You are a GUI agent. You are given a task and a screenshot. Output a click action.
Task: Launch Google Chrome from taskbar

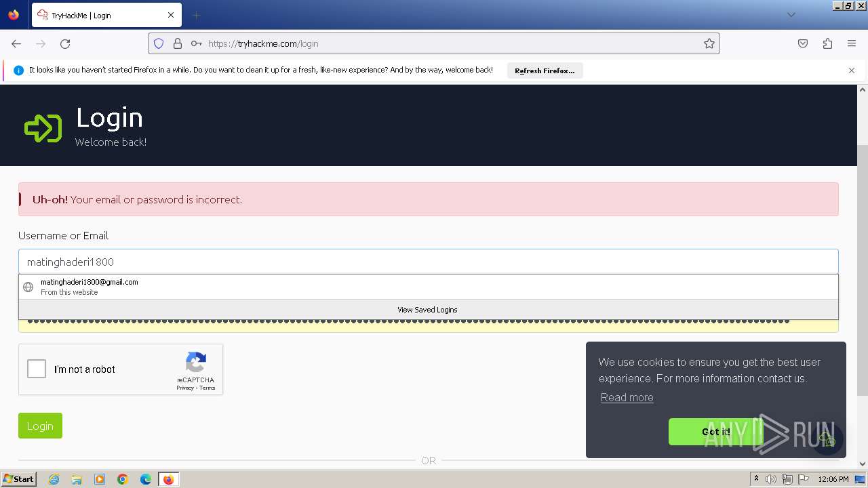123,479
